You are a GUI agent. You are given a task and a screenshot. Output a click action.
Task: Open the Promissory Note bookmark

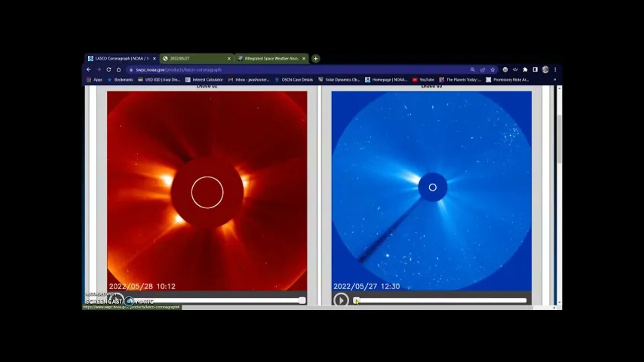[508, 79]
